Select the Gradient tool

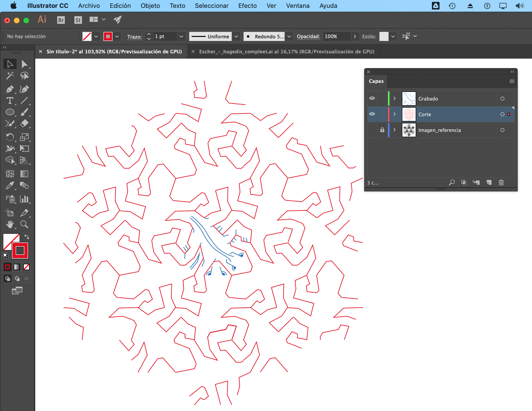pos(24,174)
